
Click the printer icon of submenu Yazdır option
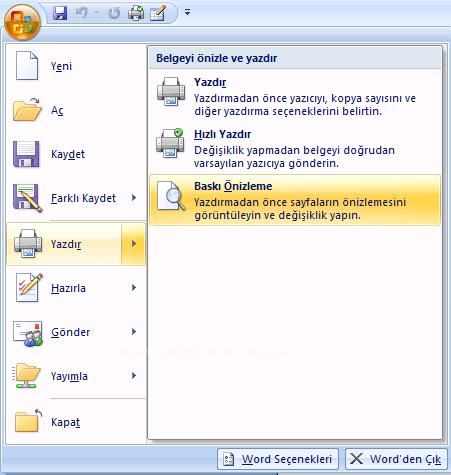[x=171, y=92]
